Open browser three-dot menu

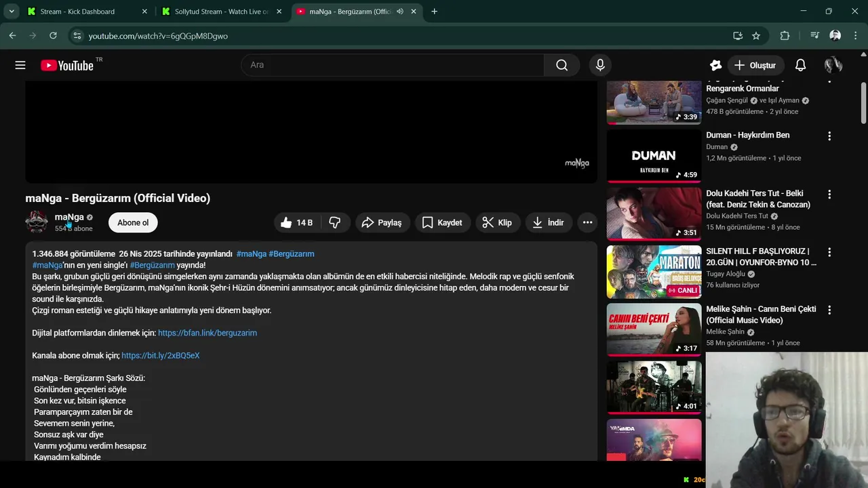(x=855, y=36)
